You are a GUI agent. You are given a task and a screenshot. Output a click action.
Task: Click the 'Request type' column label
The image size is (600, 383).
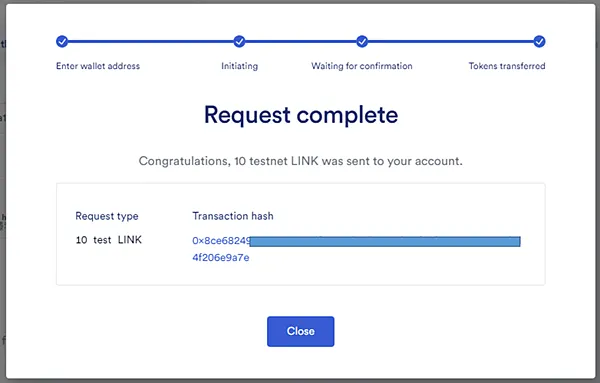click(x=107, y=216)
